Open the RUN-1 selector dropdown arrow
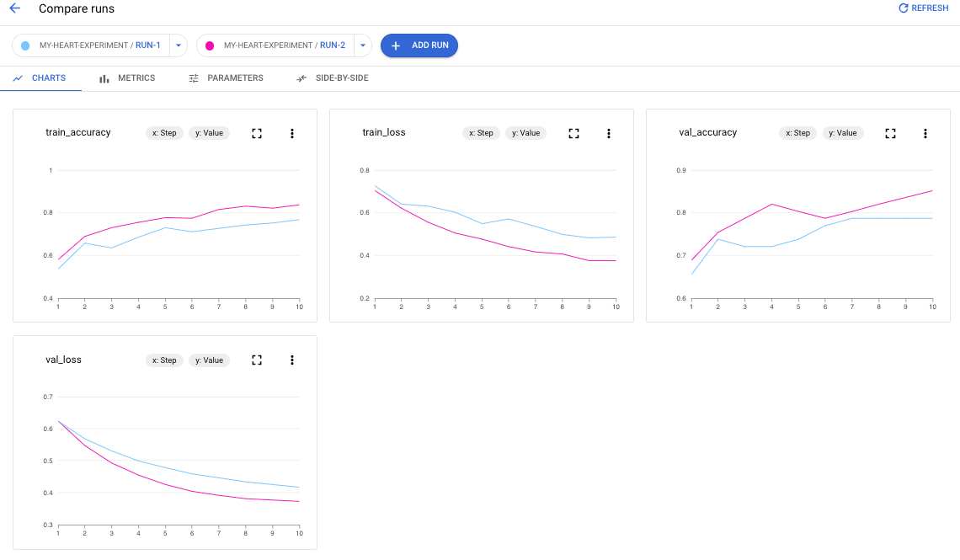960x560 pixels. (x=178, y=45)
